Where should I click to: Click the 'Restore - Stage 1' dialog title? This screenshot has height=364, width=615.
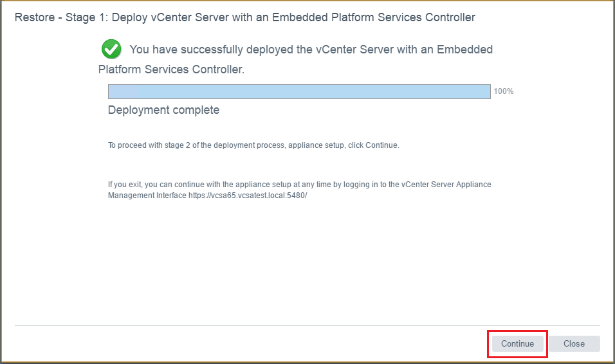coord(244,17)
